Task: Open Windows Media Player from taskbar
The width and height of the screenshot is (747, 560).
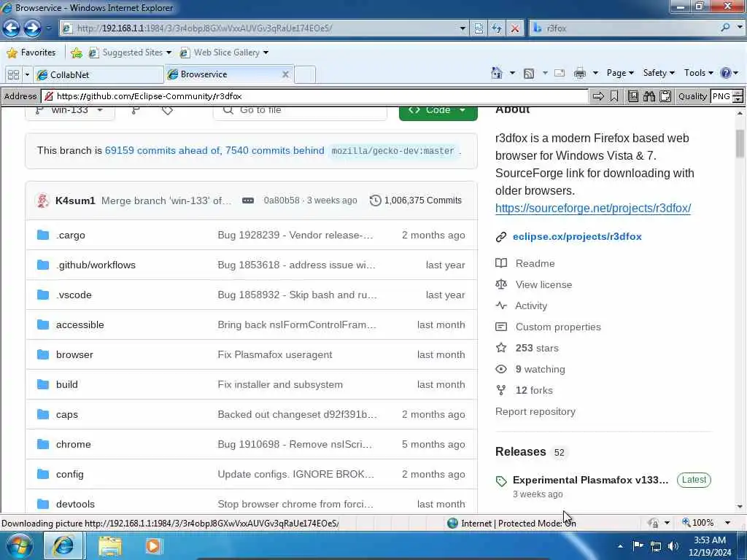Action: [x=153, y=545]
